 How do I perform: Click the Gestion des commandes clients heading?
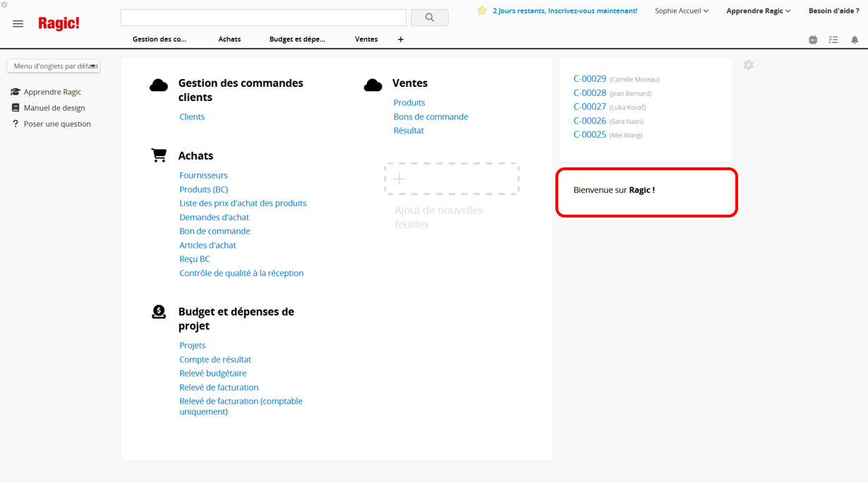coord(241,90)
